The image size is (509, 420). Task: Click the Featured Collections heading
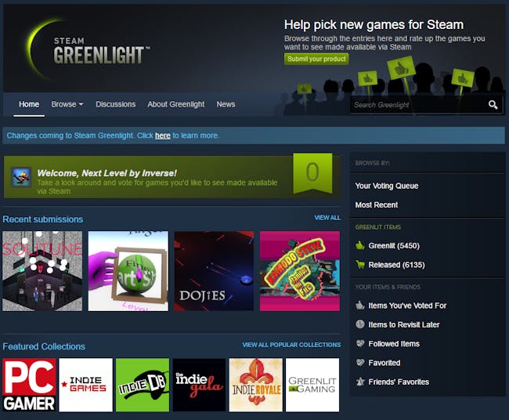point(44,346)
